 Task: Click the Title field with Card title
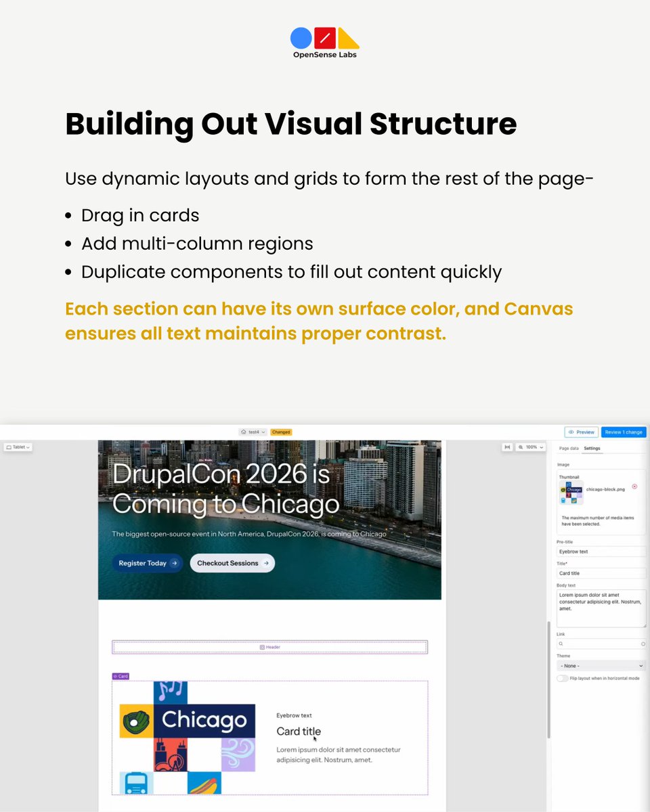(601, 573)
